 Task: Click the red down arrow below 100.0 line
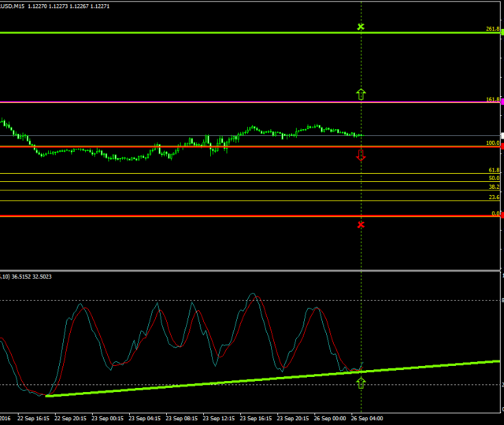[x=361, y=156]
